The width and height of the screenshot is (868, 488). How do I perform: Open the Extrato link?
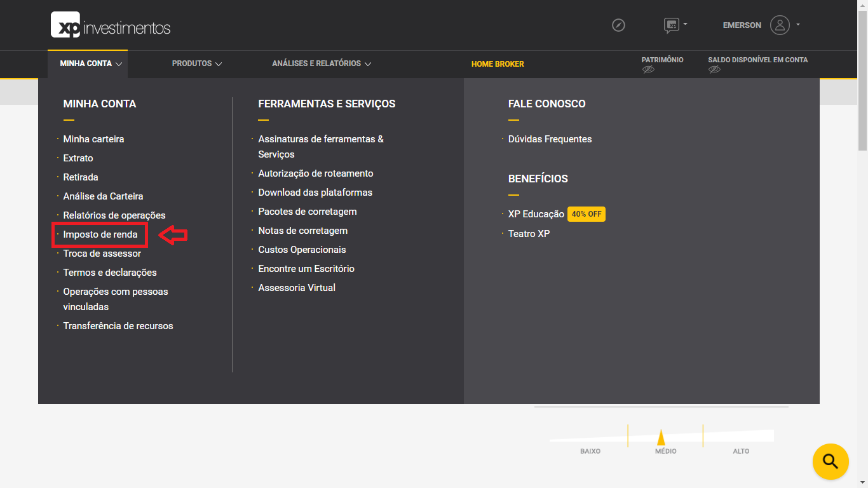(x=78, y=158)
